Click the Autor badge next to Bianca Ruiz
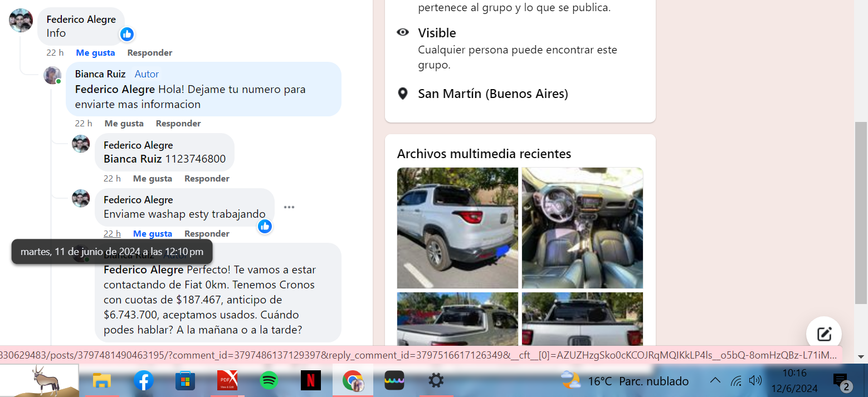 tap(147, 74)
